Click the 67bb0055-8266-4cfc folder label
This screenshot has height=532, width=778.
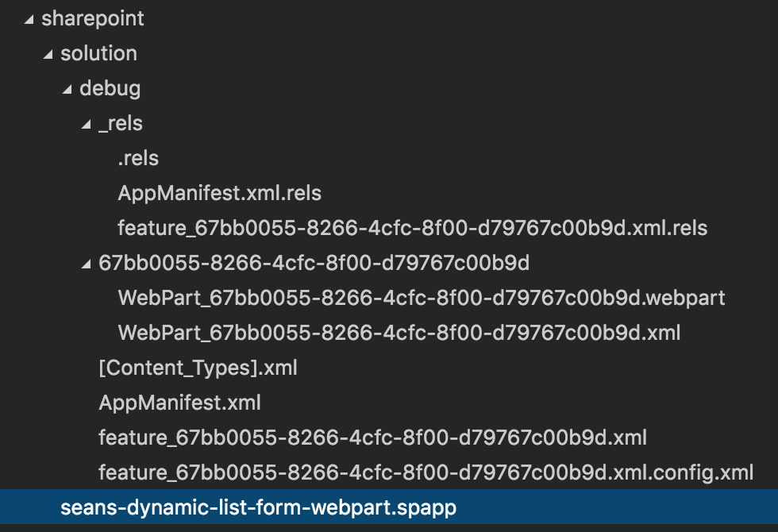click(314, 263)
